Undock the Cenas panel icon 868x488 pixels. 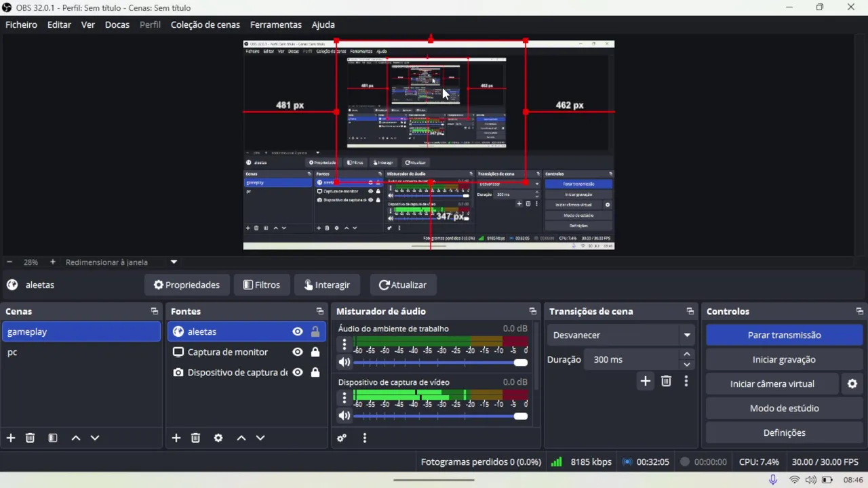click(155, 311)
